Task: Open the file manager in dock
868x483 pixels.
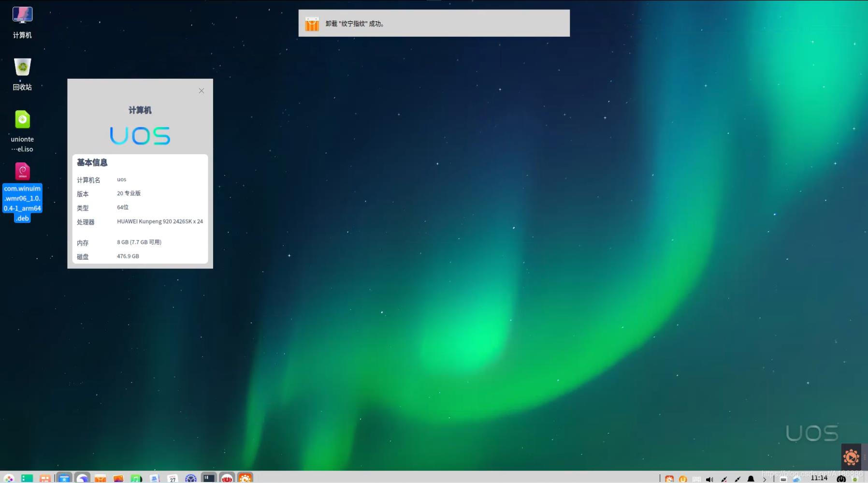Action: click(64, 478)
